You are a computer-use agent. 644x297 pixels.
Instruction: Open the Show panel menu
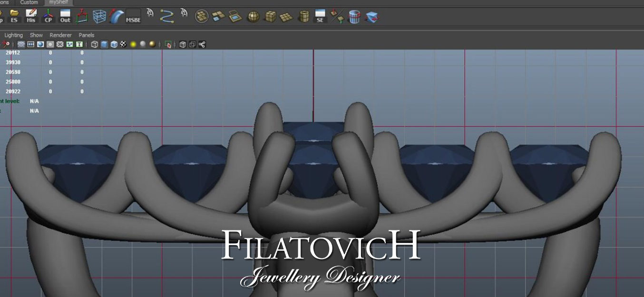[x=36, y=35]
